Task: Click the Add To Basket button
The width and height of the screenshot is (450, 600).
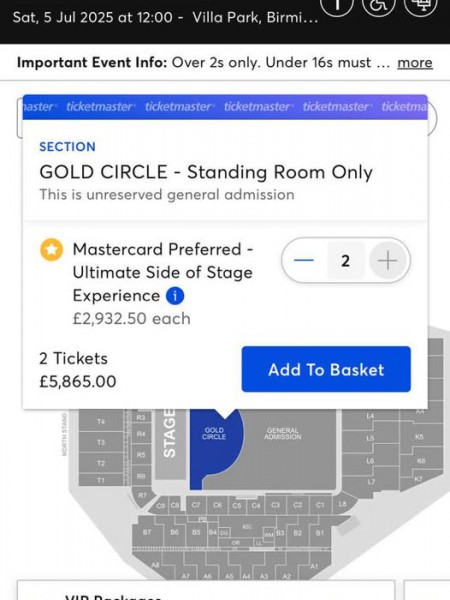Action: pos(326,369)
